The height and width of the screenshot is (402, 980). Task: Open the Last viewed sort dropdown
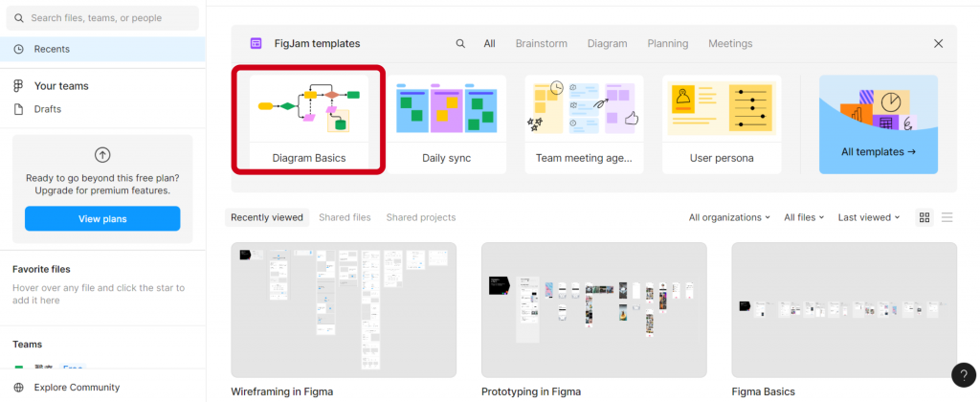[x=868, y=217]
